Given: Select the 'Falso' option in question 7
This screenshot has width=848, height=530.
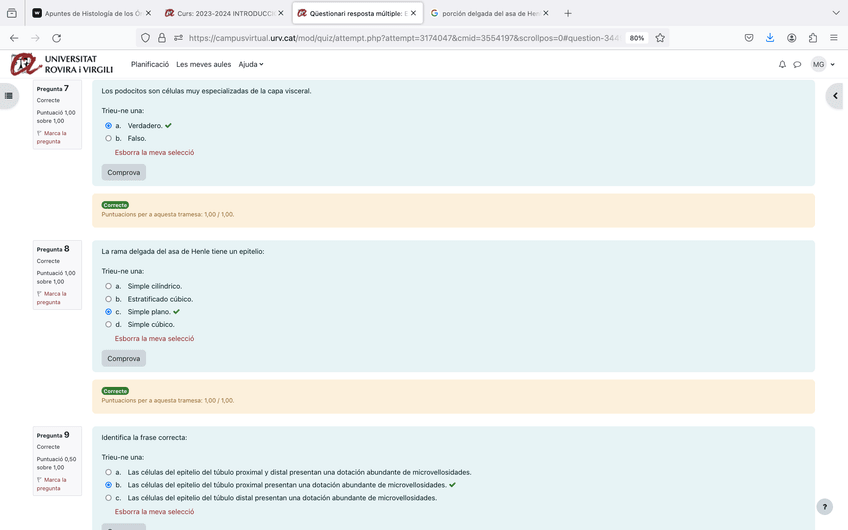Looking at the screenshot, I should 109,139.
